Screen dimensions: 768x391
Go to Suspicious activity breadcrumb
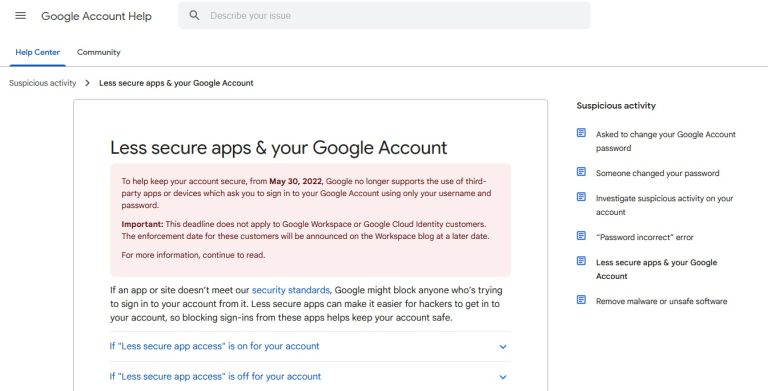43,83
